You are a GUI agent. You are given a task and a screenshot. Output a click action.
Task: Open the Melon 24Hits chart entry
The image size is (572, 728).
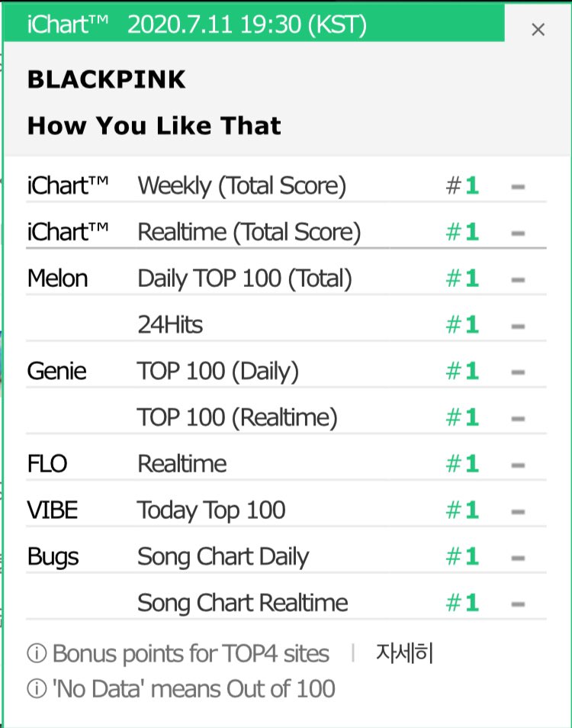(170, 325)
